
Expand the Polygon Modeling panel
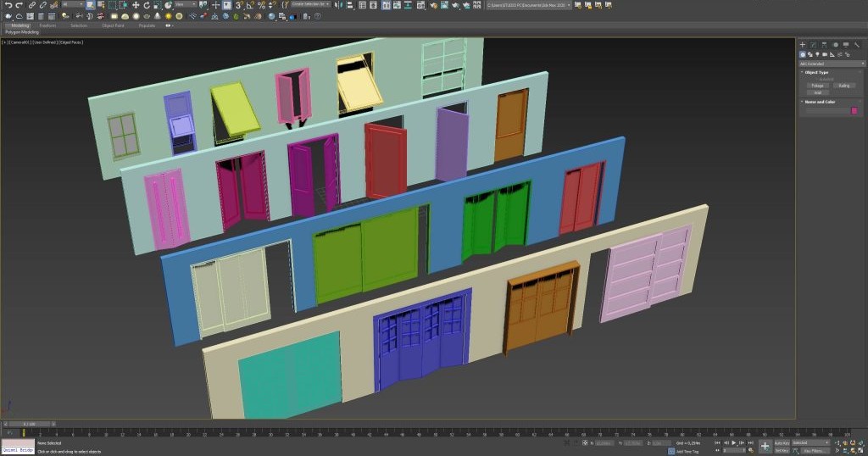22,32
